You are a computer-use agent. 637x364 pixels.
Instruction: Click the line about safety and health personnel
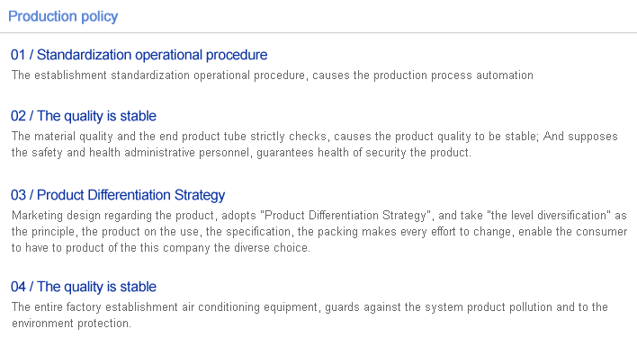click(x=241, y=153)
